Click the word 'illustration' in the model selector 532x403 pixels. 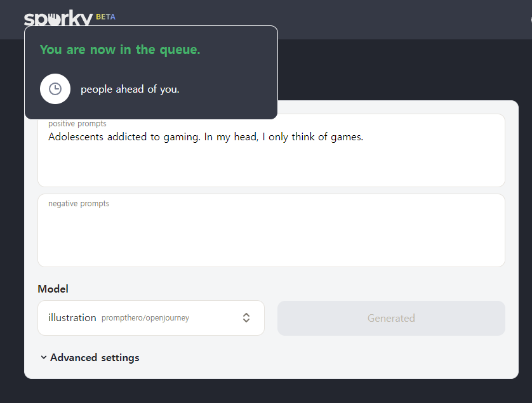click(72, 317)
